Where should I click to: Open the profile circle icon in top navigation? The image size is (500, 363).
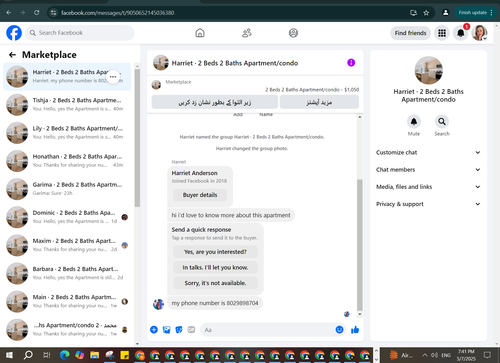tap(293, 33)
